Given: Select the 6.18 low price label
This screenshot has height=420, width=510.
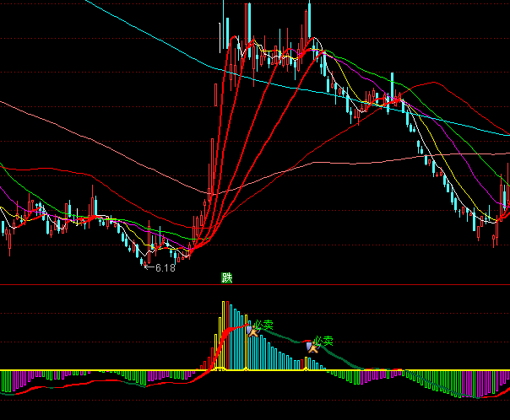Looking at the screenshot, I should click(x=164, y=267).
